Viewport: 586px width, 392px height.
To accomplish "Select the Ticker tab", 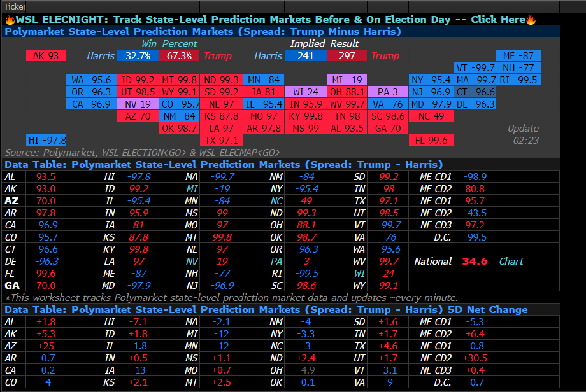I will [x=15, y=6].
